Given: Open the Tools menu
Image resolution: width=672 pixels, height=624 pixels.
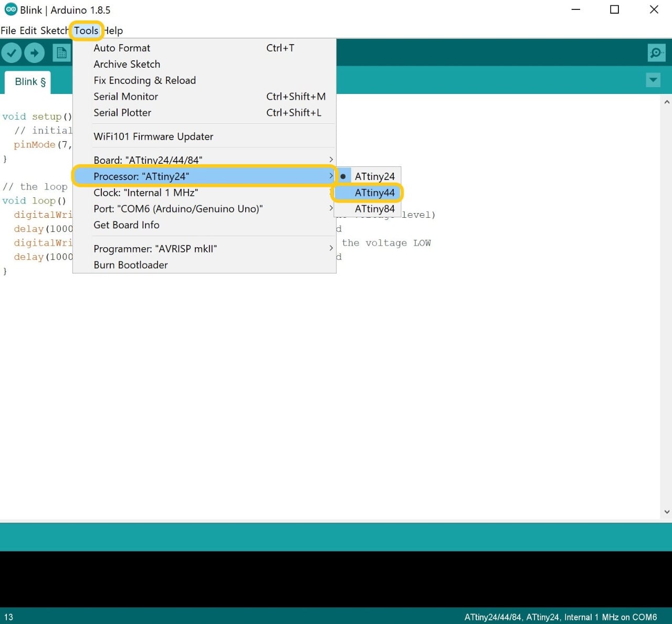Looking at the screenshot, I should click(x=86, y=30).
